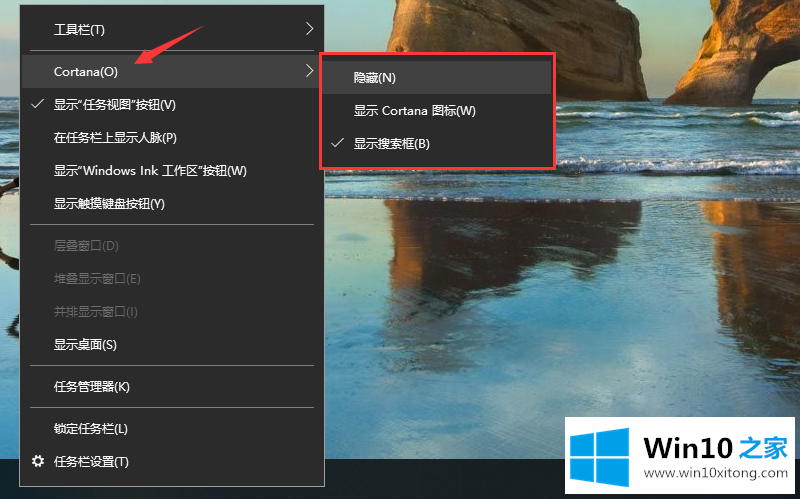Open 任务栏设置(T)

91,462
